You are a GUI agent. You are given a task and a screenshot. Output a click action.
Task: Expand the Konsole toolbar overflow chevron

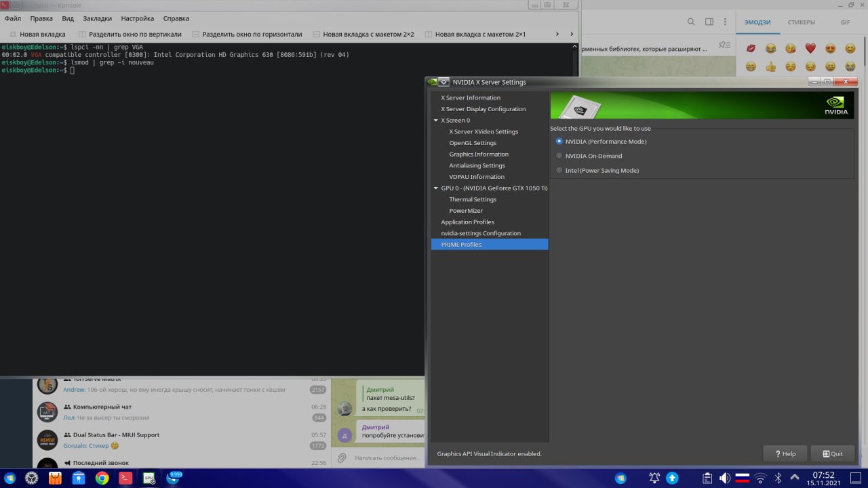pos(557,34)
